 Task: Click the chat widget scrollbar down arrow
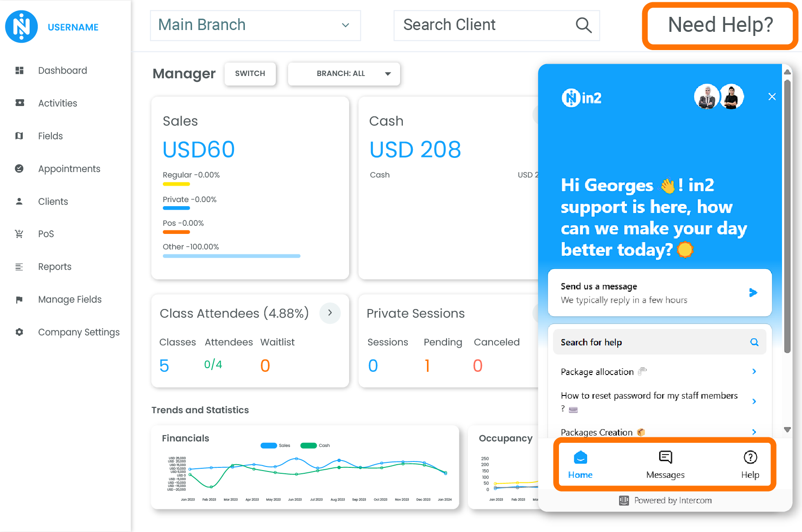coord(787,430)
